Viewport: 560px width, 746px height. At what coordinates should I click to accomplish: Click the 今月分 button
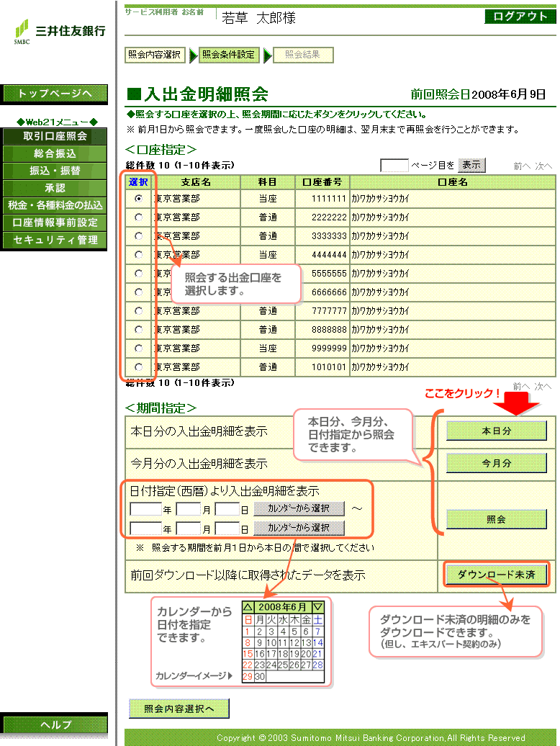497,463
